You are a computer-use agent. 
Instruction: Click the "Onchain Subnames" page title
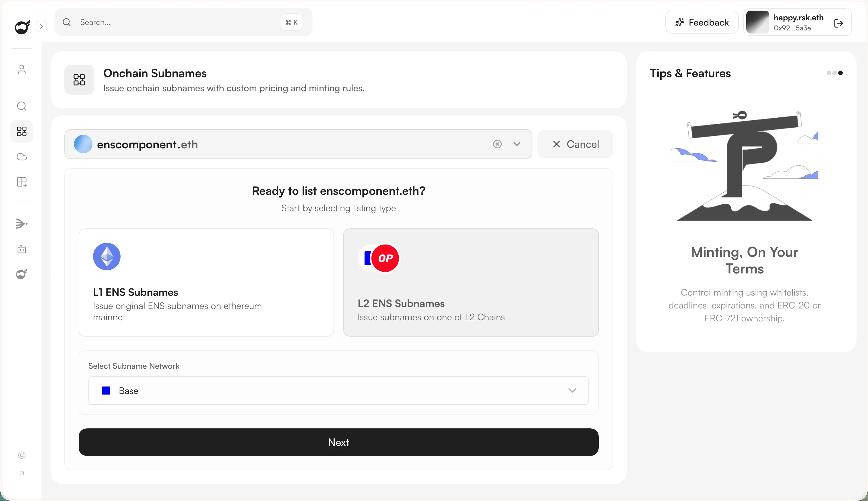(155, 73)
